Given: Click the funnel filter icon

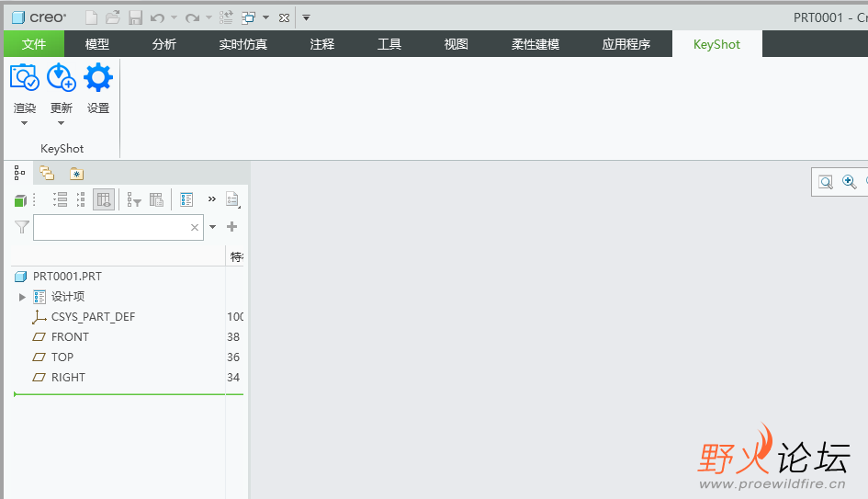Looking at the screenshot, I should point(22,226).
